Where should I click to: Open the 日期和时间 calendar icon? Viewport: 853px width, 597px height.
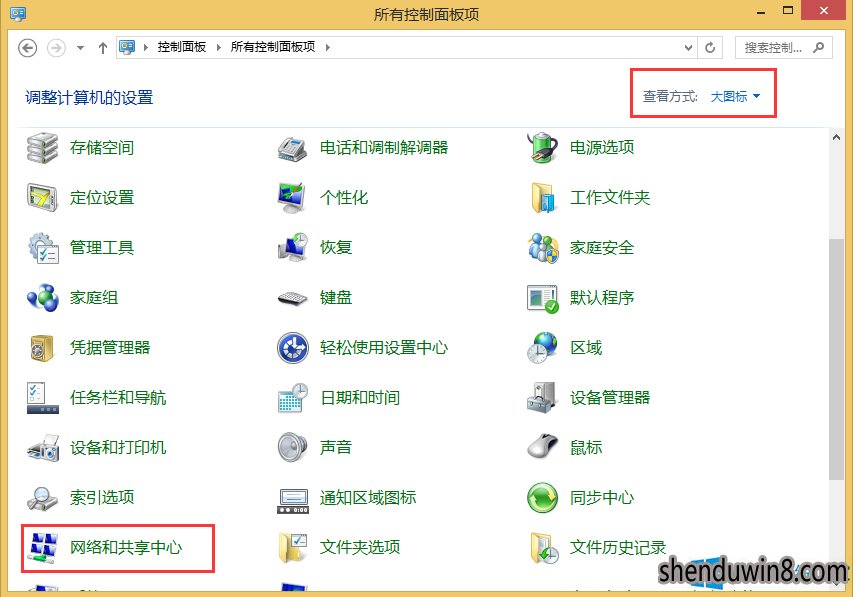(x=293, y=398)
